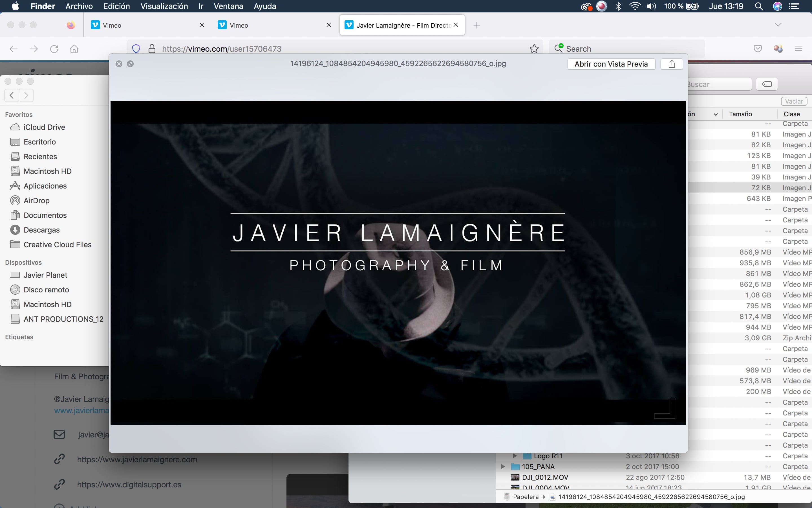812x508 pixels.
Task: Click the volume icon in menu bar
Action: point(651,6)
